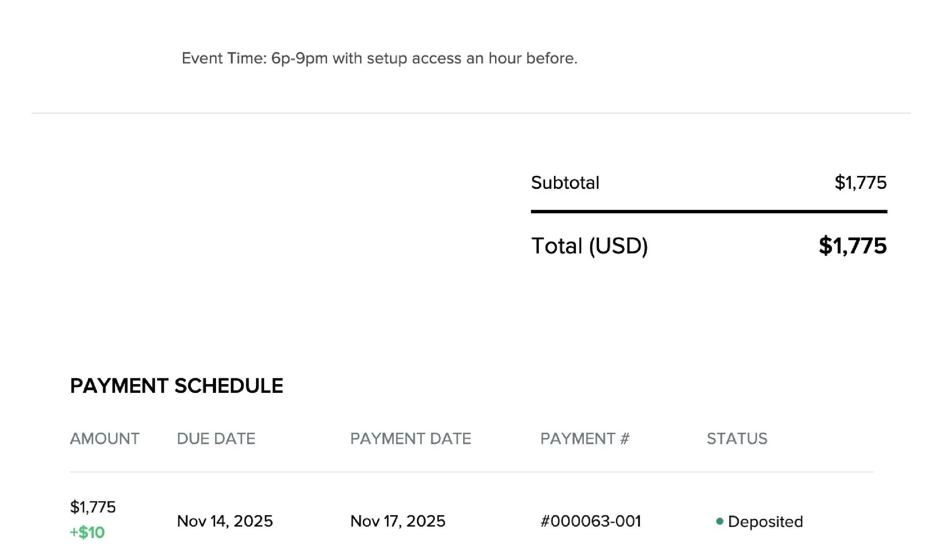Click the green Deposited status dot
Image resolution: width=943 pixels, height=560 pixels.
point(719,521)
